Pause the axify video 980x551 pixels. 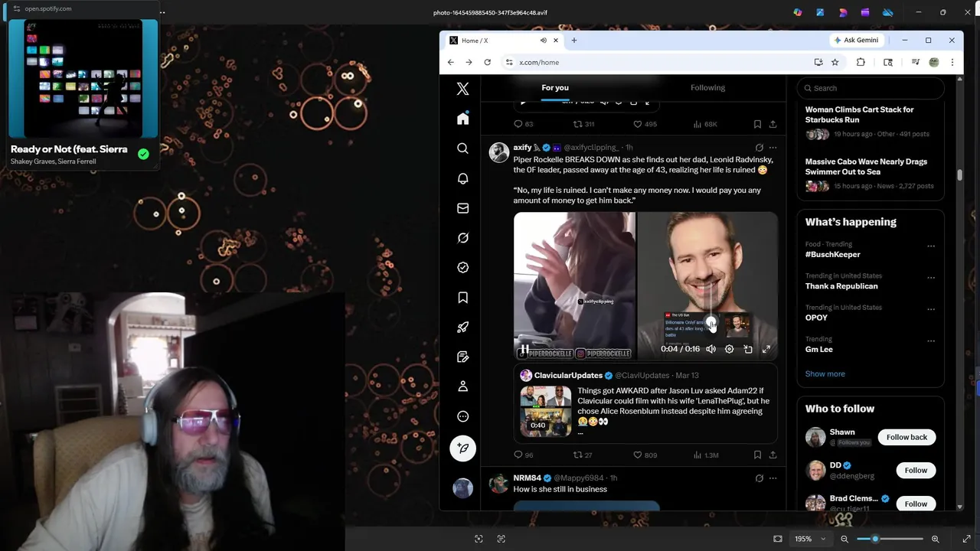coord(524,349)
